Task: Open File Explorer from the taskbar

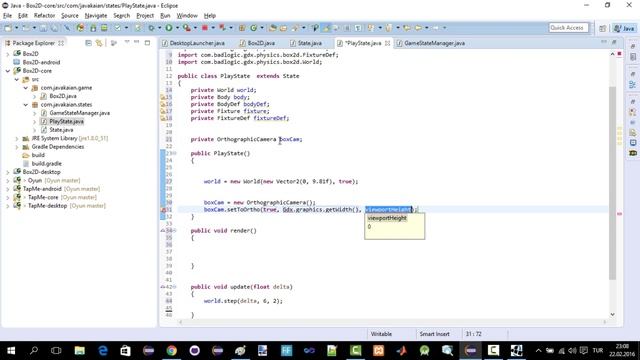Action: 80,350
